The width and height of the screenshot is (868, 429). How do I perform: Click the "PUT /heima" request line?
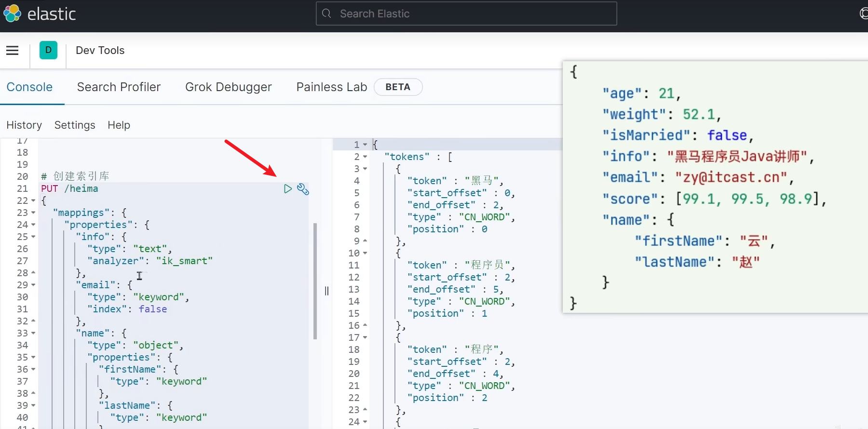tap(69, 188)
